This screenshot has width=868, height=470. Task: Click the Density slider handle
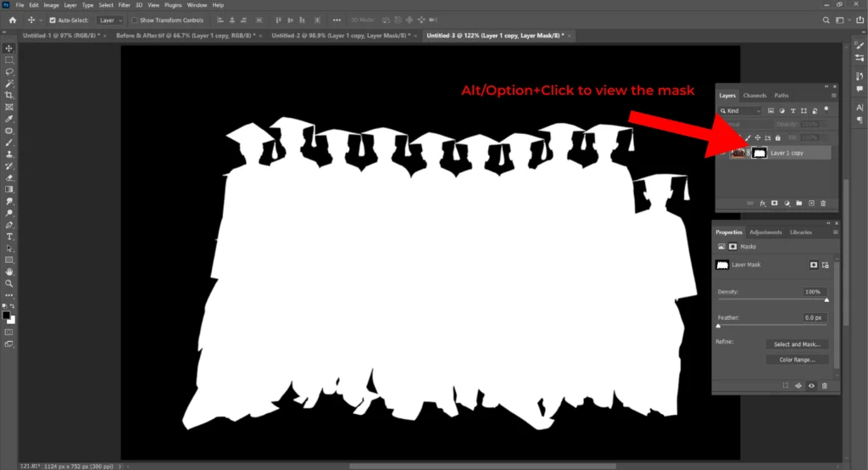[x=826, y=299]
